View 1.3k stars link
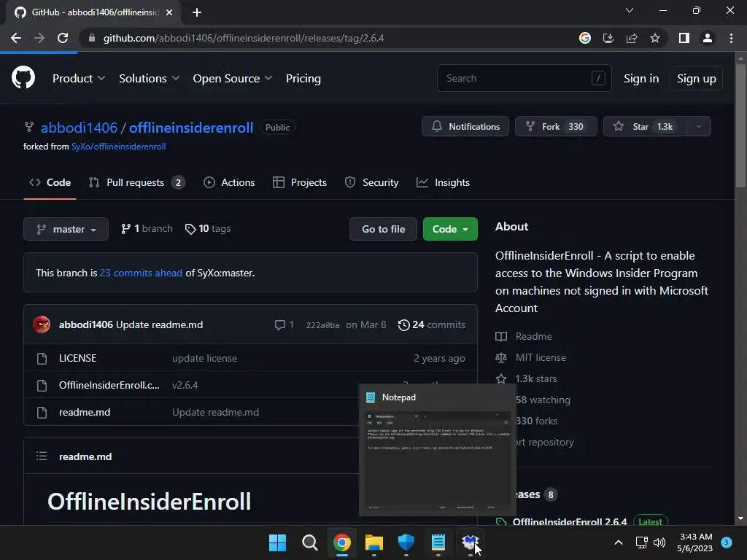Image resolution: width=747 pixels, height=560 pixels. coord(526,378)
